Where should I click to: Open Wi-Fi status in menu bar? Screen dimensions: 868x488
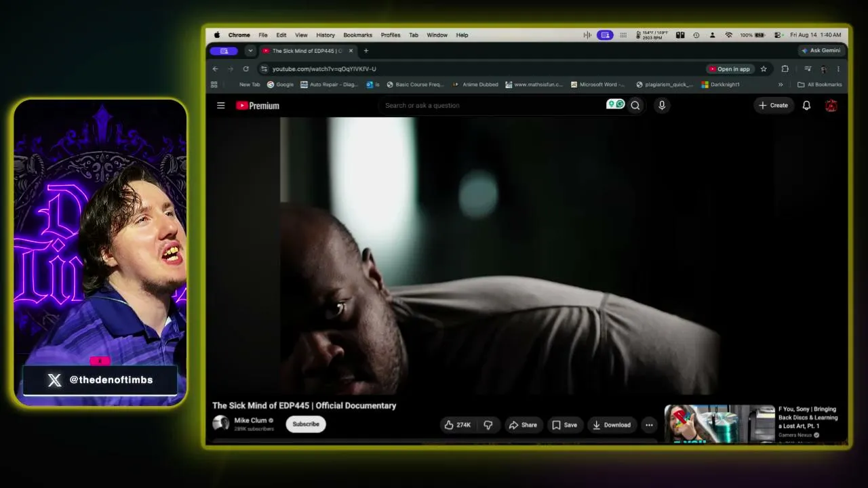[x=728, y=35]
